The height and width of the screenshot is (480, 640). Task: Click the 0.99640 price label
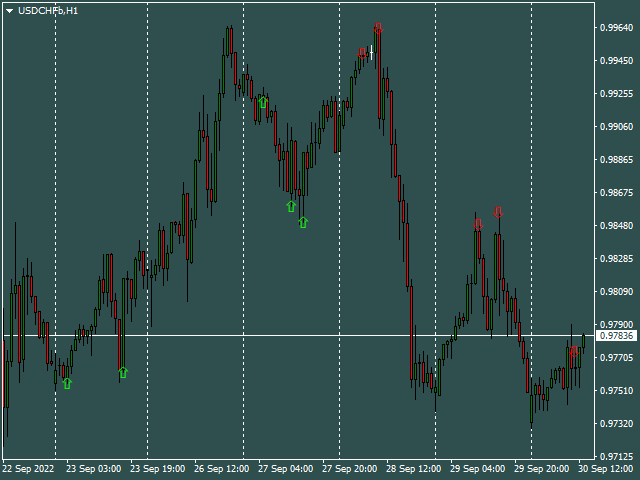tap(616, 28)
